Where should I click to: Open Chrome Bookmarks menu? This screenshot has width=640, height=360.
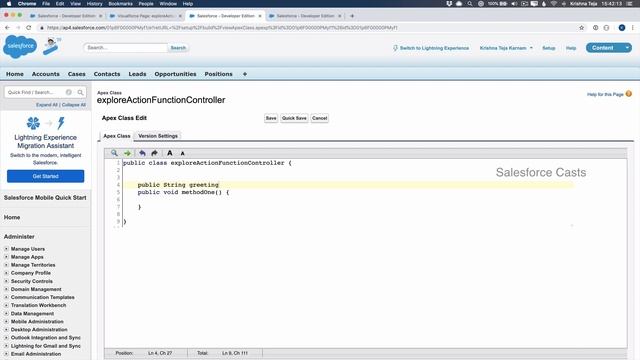click(x=120, y=4)
